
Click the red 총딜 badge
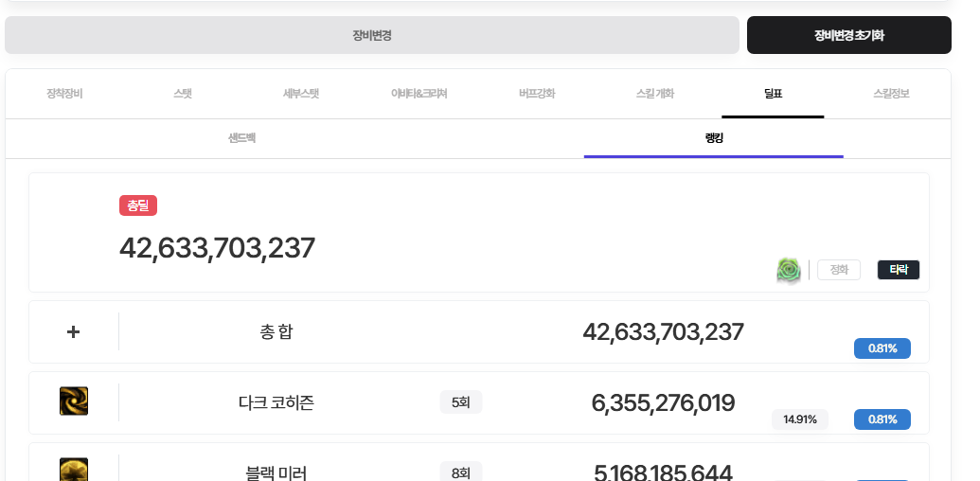click(x=138, y=205)
